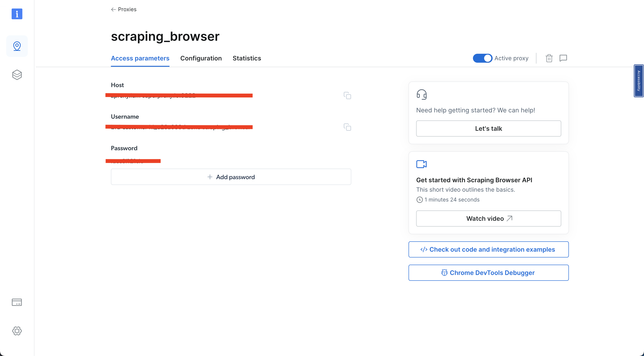644x356 pixels.
Task: Copy the Username value
Action: (347, 127)
